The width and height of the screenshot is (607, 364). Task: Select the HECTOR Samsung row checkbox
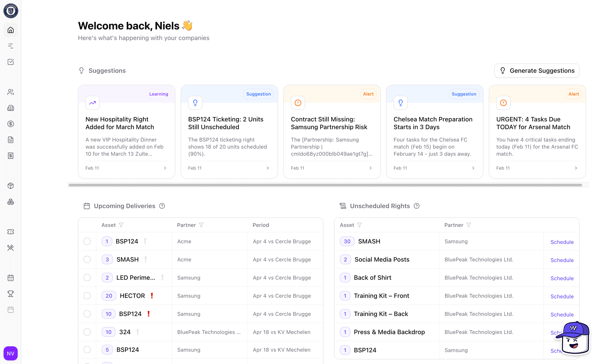point(87,296)
